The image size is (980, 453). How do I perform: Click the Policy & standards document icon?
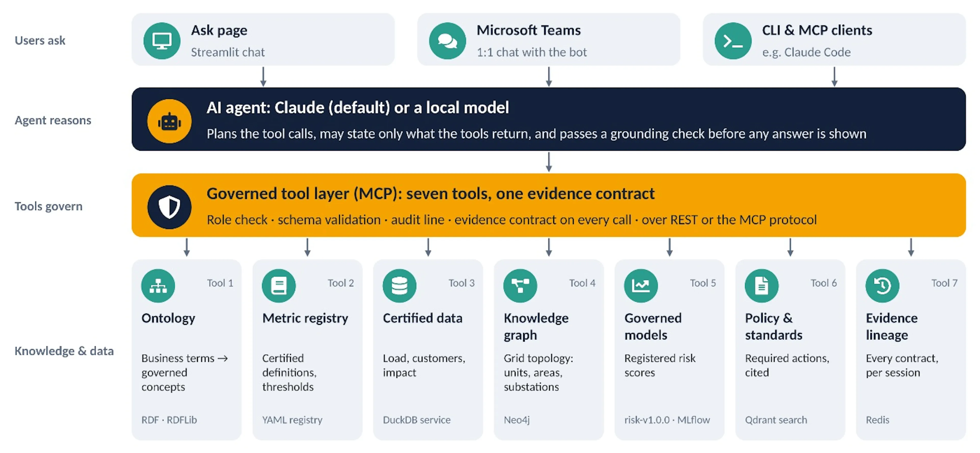click(x=762, y=286)
